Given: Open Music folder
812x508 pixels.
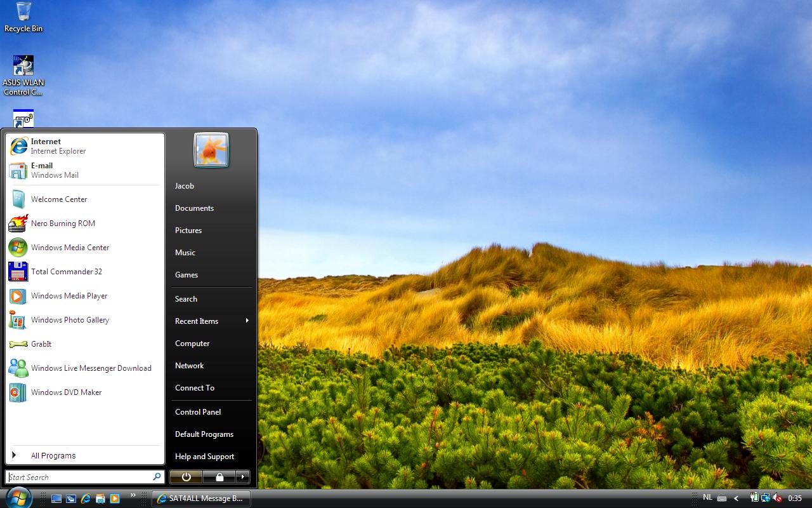Looking at the screenshot, I should click(211, 253).
